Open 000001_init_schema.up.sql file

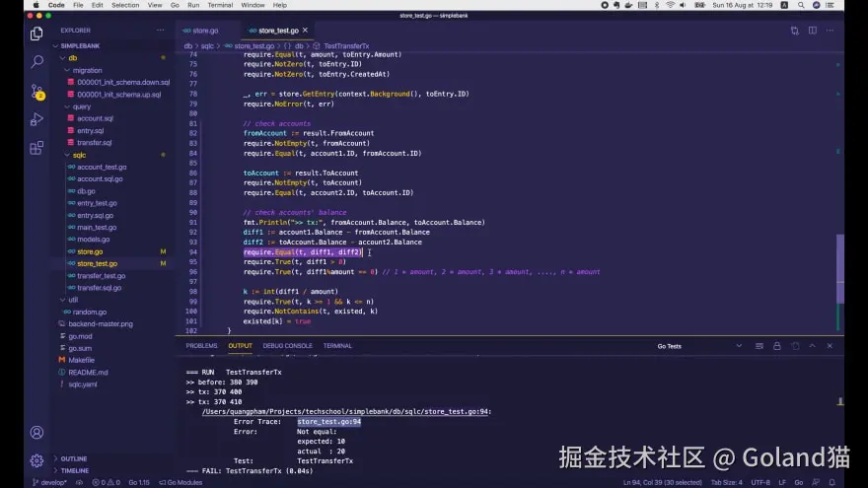(119, 94)
